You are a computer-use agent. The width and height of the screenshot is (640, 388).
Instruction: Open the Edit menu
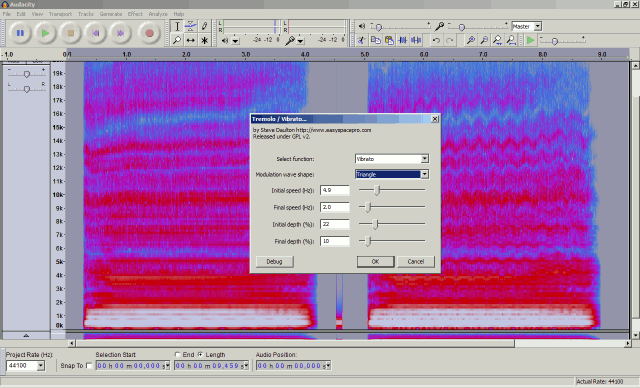coord(21,14)
